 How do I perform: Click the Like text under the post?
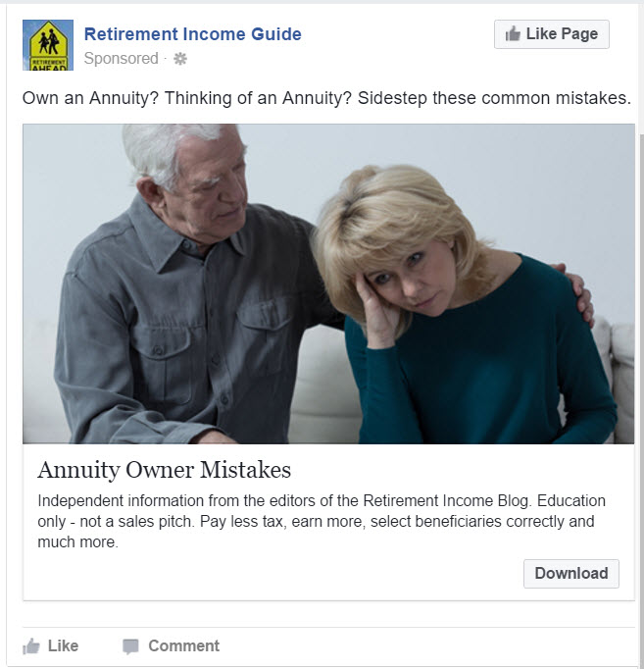coord(63,646)
